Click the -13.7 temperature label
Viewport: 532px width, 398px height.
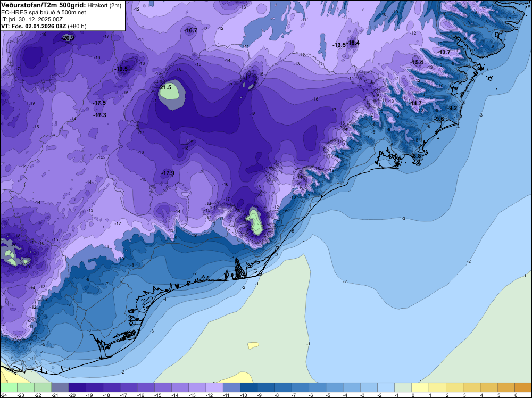[x=444, y=52]
